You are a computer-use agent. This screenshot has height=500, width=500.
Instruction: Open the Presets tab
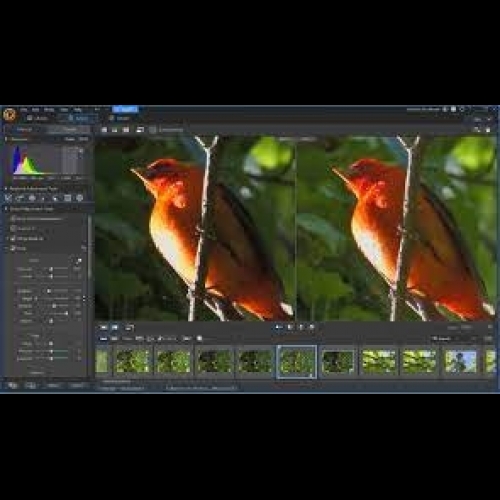[69, 129]
